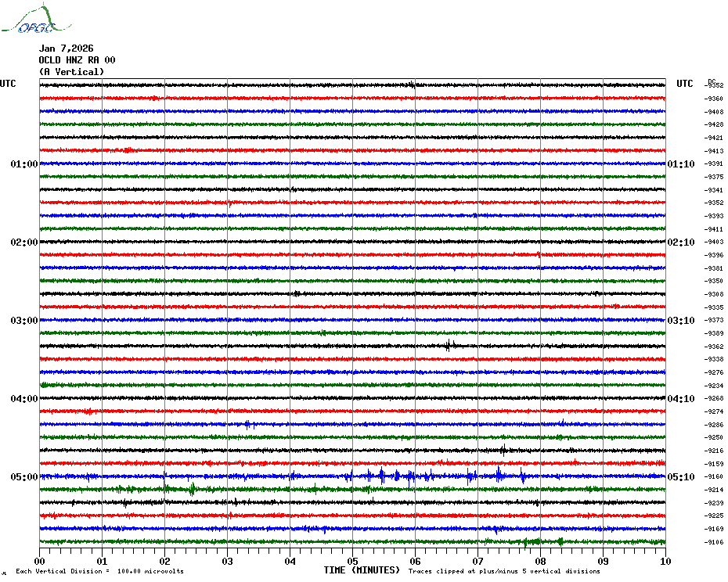728x582 pixels.
Task: Click the DC value -9408
Action: [714, 112]
